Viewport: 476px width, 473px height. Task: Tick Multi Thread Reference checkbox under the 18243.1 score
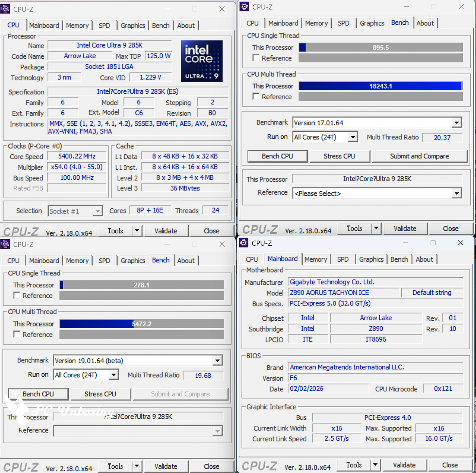[x=256, y=97]
